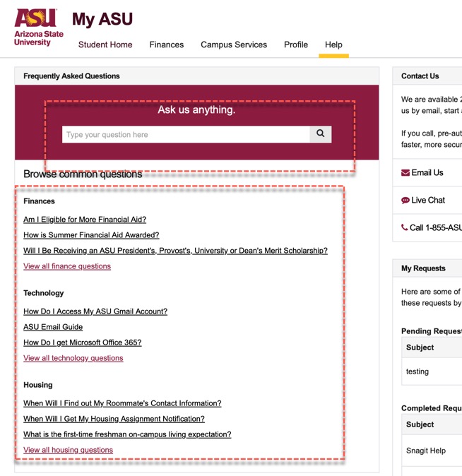Click 'View all finance questions' link

coord(67,266)
